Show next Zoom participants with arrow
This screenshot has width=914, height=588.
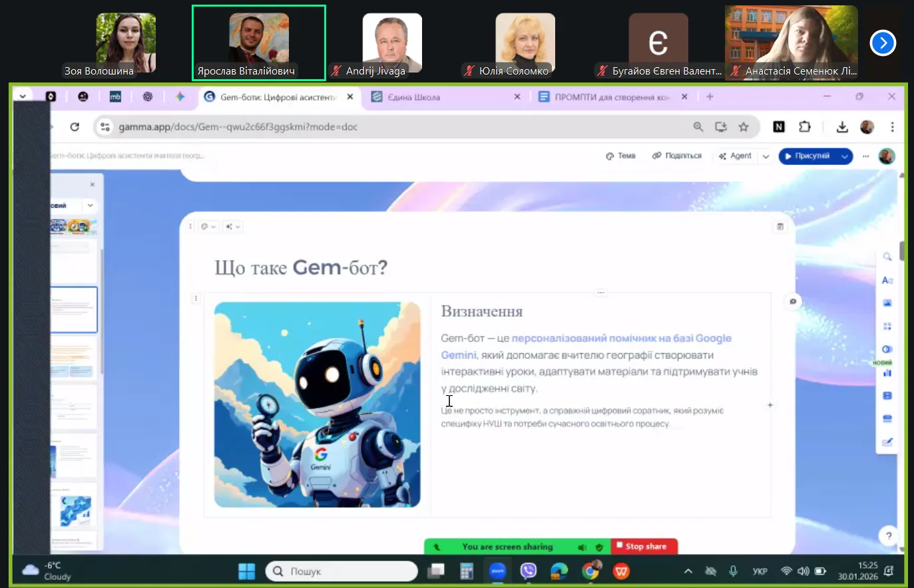tap(883, 43)
